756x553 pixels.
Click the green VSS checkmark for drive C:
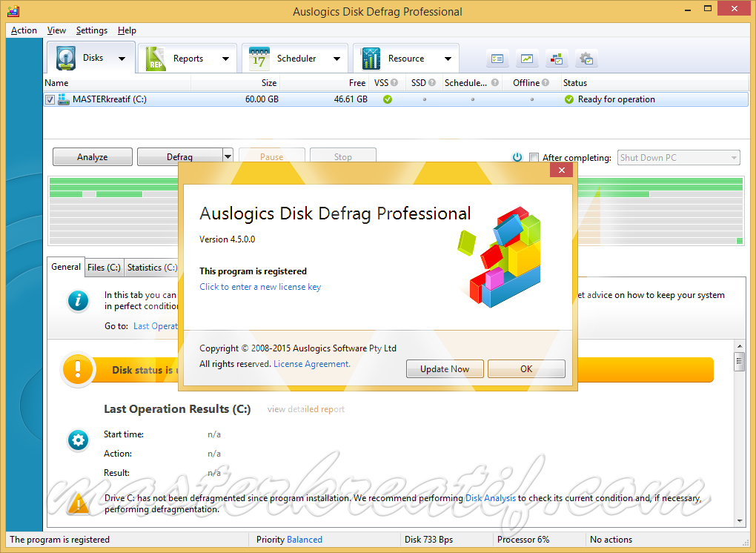(387, 99)
